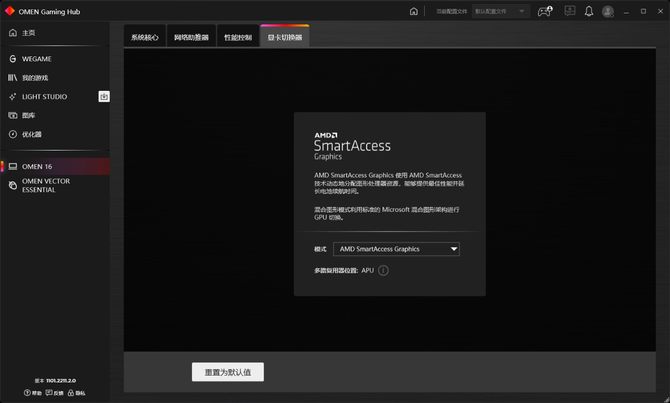Close the OMEN Gaming Hub window

(x=660, y=12)
